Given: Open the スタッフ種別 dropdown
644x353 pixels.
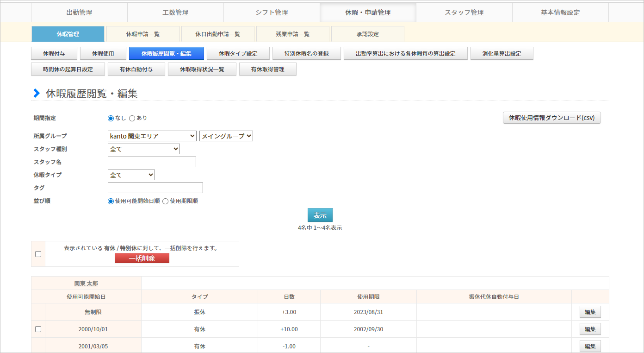Looking at the screenshot, I should [x=143, y=149].
